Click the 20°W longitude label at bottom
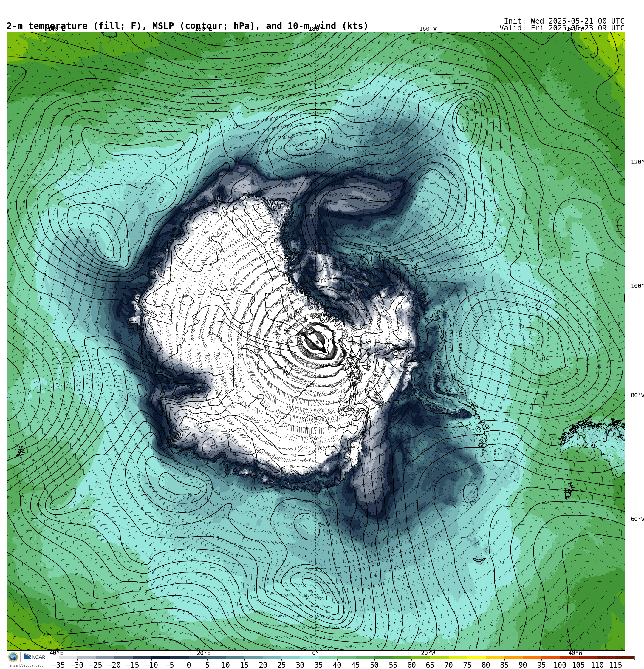644x669 pixels. (x=428, y=653)
